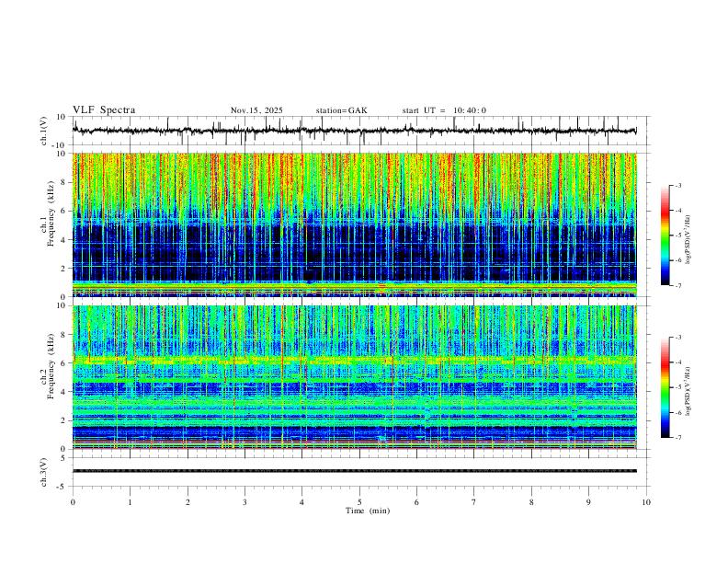The height and width of the screenshot is (563, 728).
Task: Click the '5' tick on ch.3(V) axis
Action: point(64,458)
